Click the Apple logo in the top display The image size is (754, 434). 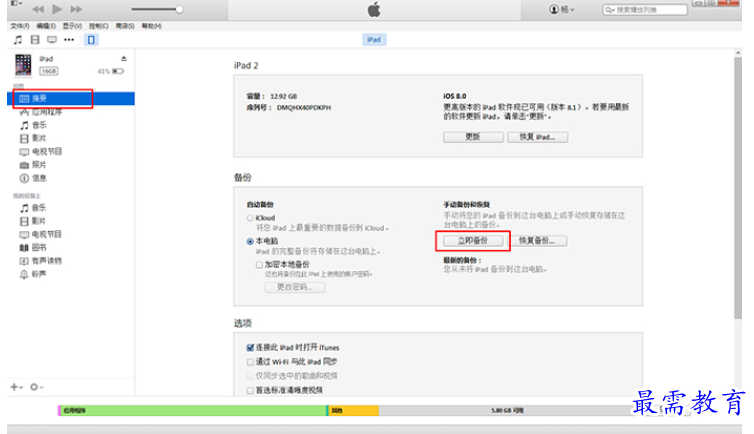point(374,9)
